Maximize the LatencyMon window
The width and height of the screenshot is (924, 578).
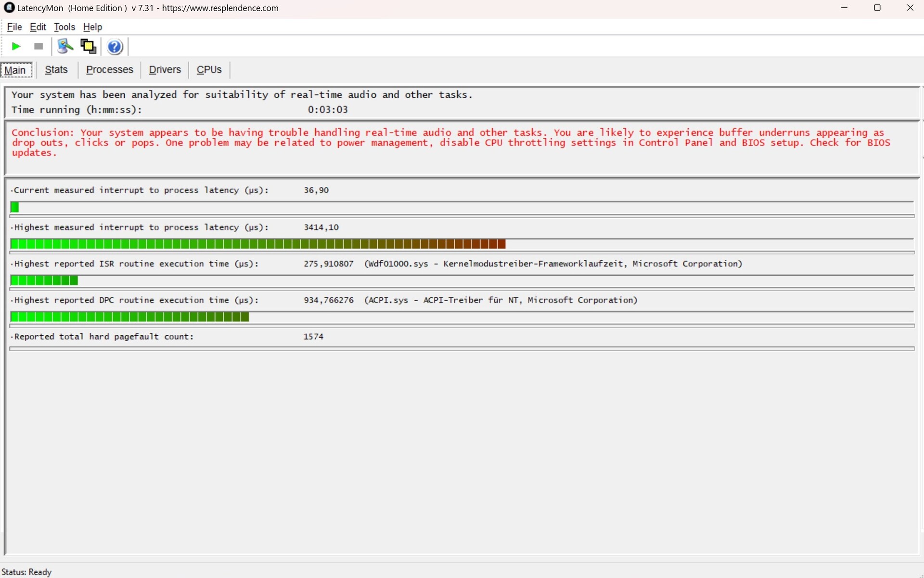point(877,8)
